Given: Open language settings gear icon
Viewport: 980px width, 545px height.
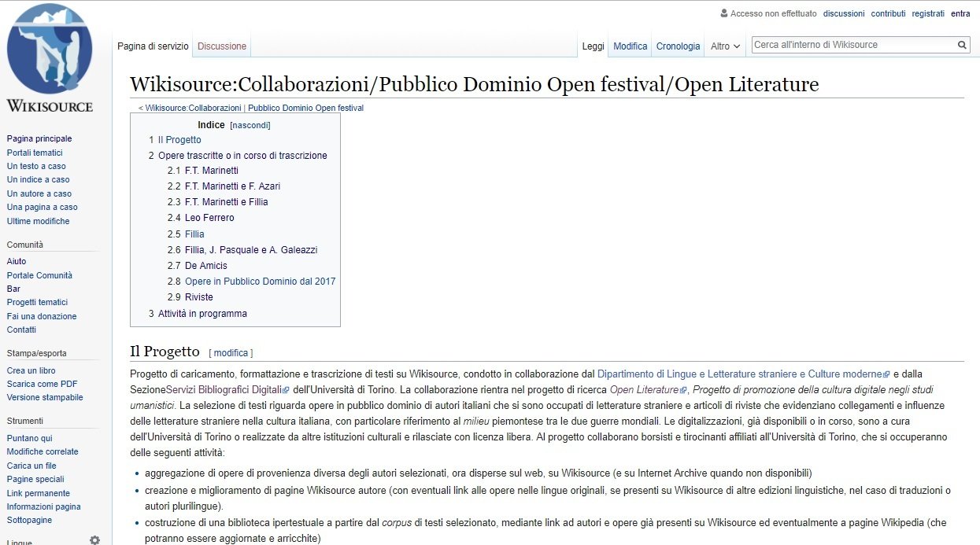Looking at the screenshot, I should [x=94, y=540].
